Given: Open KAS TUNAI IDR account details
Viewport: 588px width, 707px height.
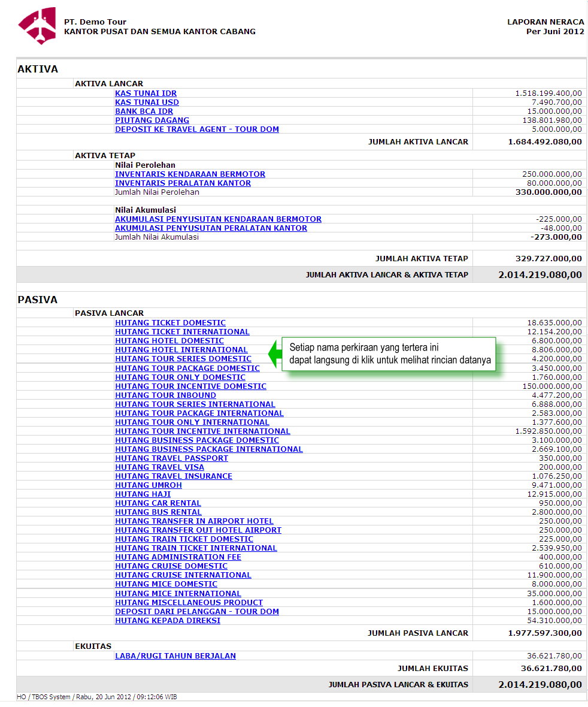Looking at the screenshot, I should click(146, 93).
